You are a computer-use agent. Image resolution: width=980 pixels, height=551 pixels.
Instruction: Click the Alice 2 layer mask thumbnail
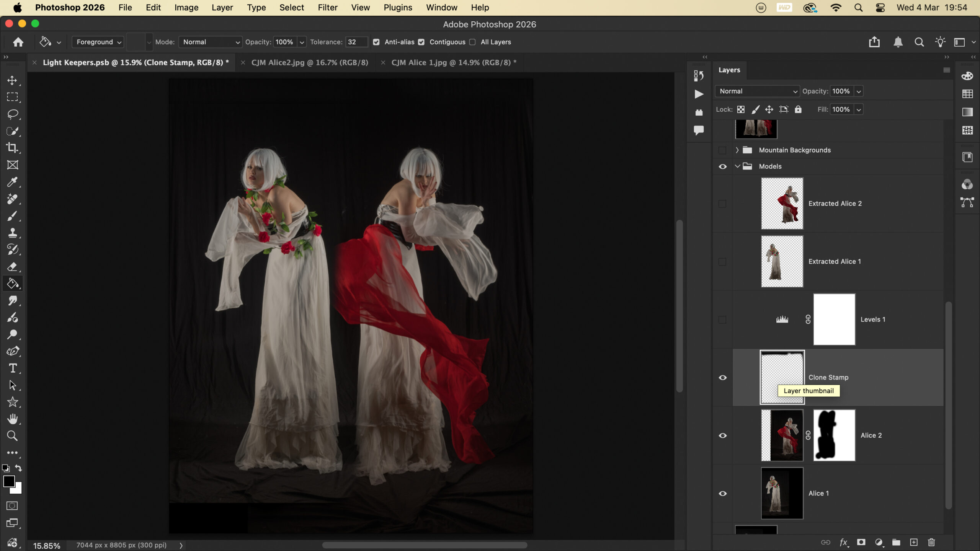point(834,435)
